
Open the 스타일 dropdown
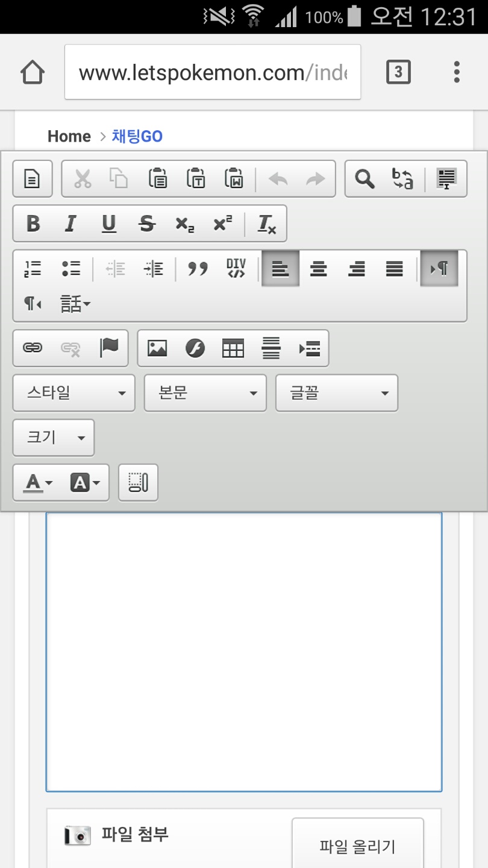point(74,393)
